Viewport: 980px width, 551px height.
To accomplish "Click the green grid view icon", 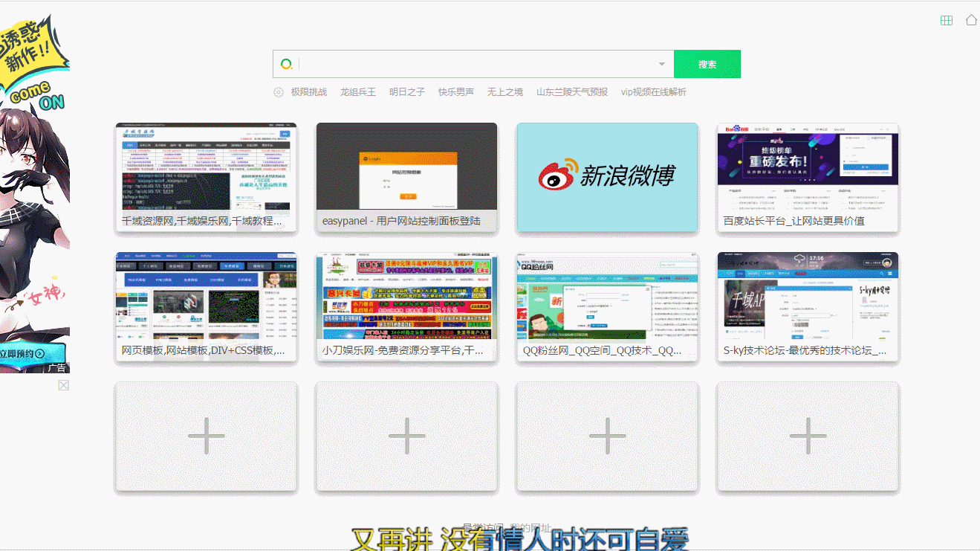I will 946,21.
